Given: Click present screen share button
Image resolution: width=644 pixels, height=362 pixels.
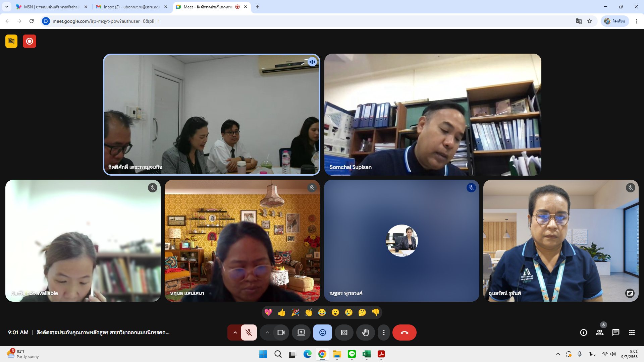Looking at the screenshot, I should [x=301, y=333].
